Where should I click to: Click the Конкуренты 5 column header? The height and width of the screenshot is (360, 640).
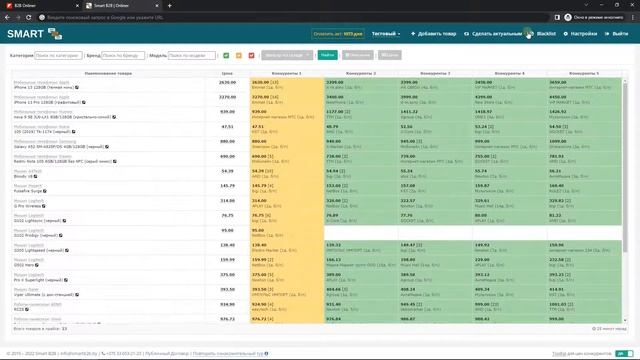point(584,73)
